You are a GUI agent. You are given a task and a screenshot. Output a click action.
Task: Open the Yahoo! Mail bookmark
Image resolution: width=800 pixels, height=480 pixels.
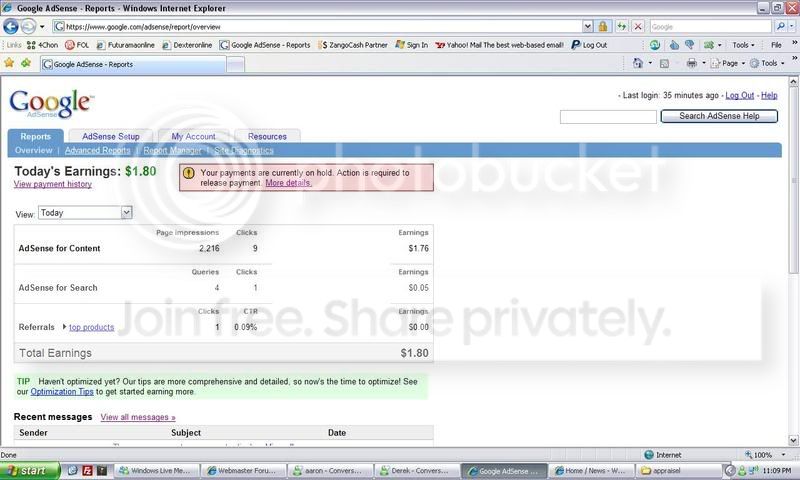click(x=499, y=45)
